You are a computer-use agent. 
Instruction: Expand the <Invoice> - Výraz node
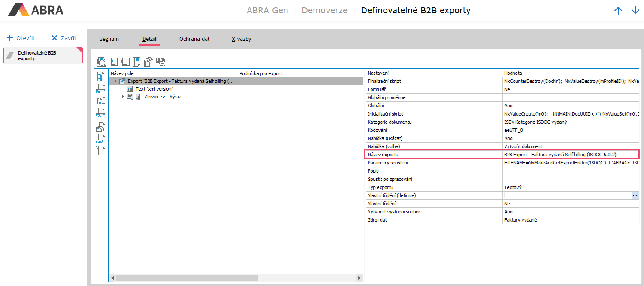[x=123, y=97]
